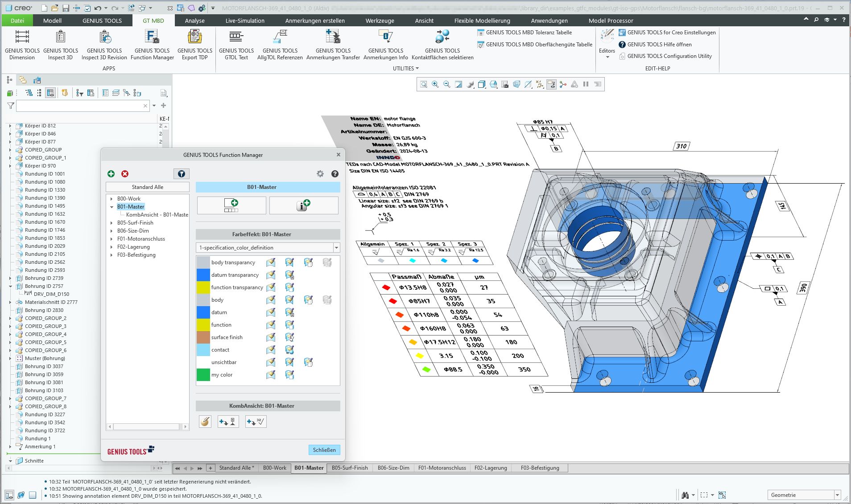
Task: Open GENIUS TOOLS AllgTOL Referenzen
Action: click(280, 44)
